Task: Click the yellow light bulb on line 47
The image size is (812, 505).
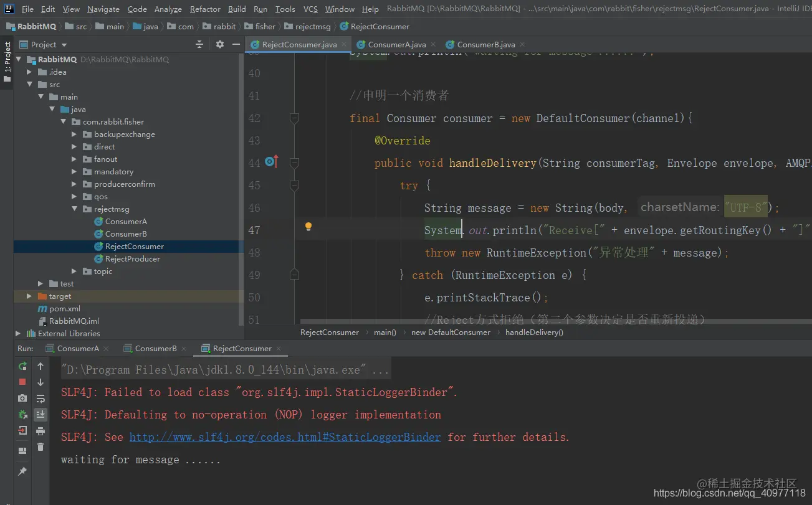Action: tap(308, 227)
